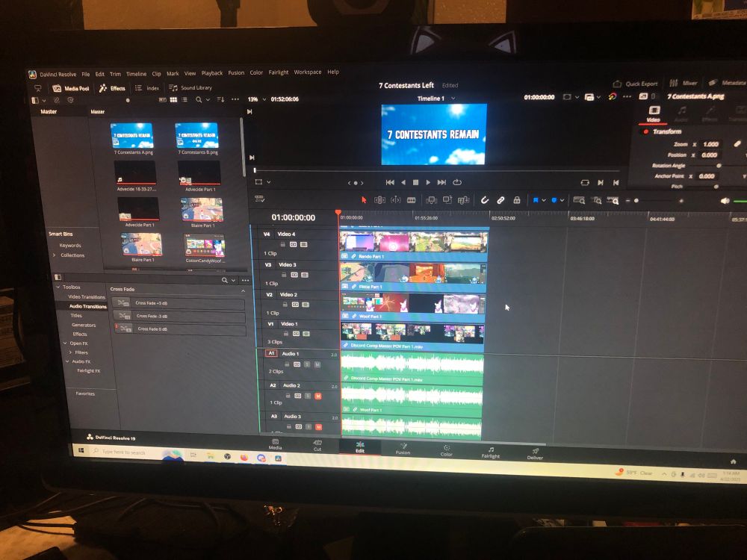
Task: Switch to the Color page tab
Action: click(x=447, y=450)
